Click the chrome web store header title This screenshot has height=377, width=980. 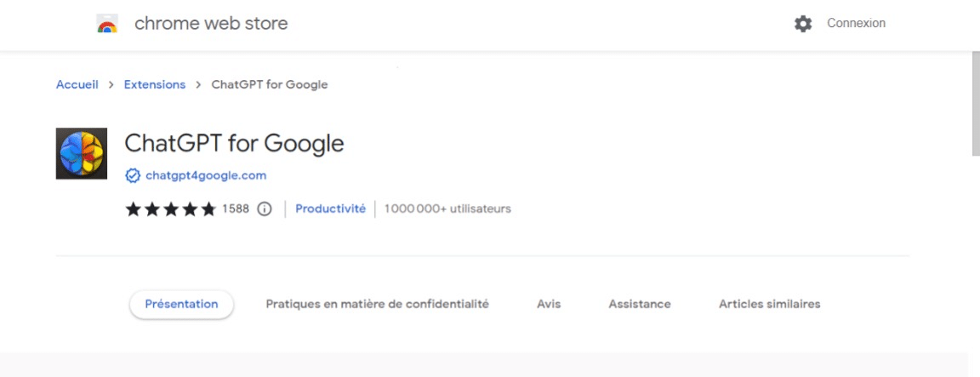pyautogui.click(x=211, y=24)
